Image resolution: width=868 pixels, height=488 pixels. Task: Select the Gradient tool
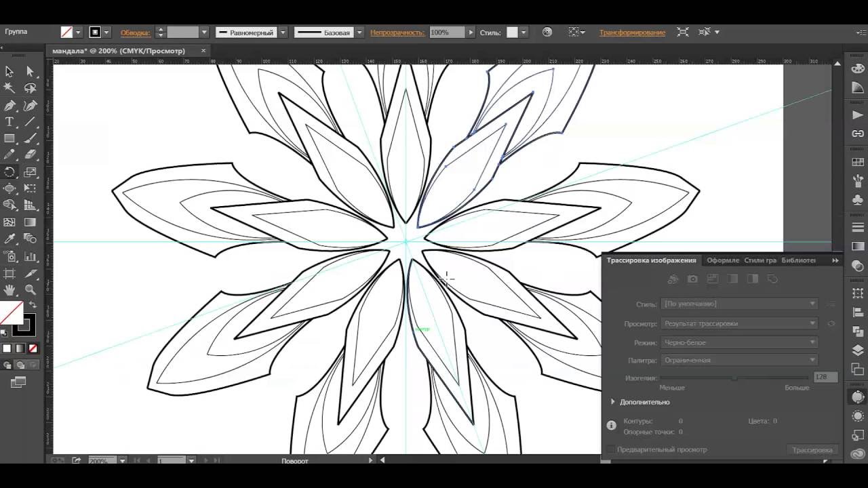pyautogui.click(x=30, y=222)
